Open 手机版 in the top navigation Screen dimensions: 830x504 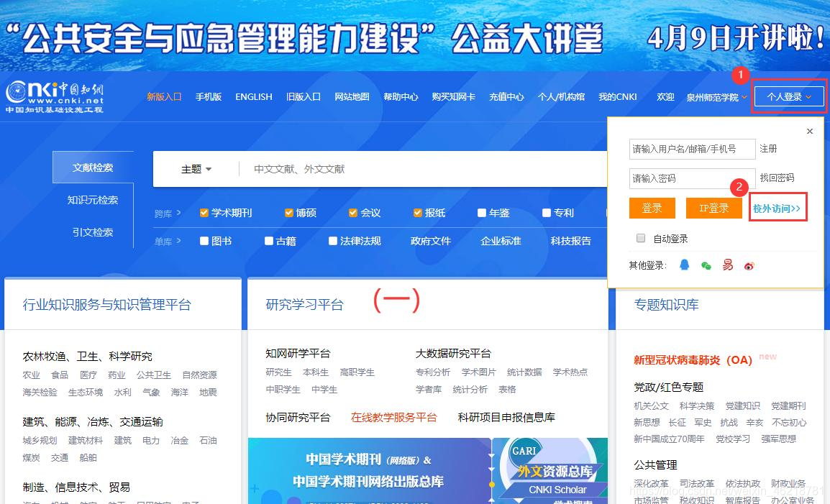pyautogui.click(x=208, y=97)
